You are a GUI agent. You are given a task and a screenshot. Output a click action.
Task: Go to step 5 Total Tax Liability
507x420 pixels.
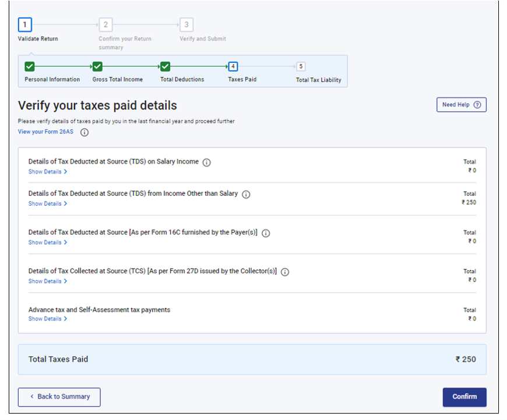pos(301,66)
